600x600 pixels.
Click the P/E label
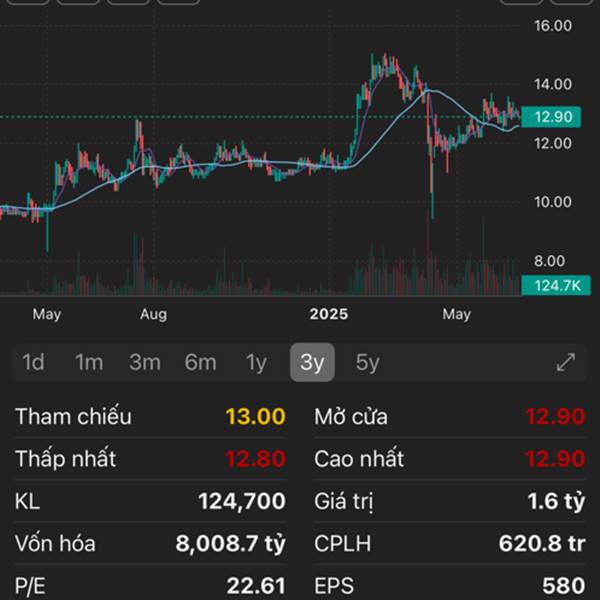tap(30, 585)
